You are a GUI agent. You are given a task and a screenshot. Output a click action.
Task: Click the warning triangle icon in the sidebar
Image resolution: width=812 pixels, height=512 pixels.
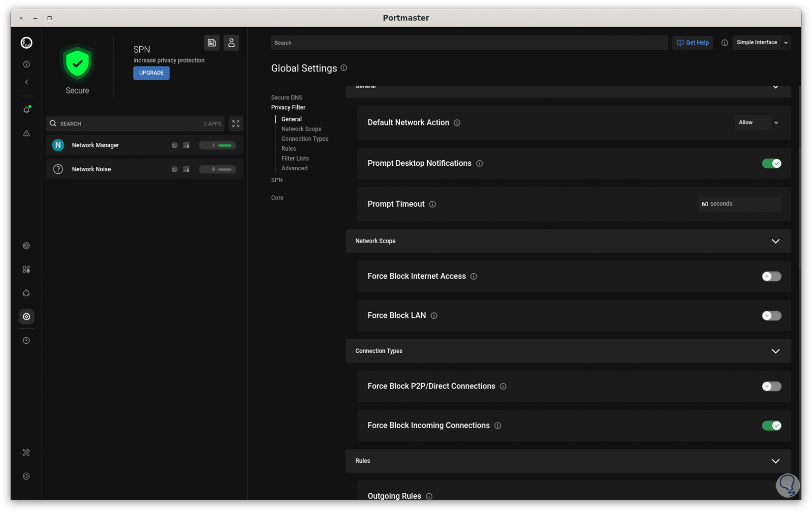[27, 133]
